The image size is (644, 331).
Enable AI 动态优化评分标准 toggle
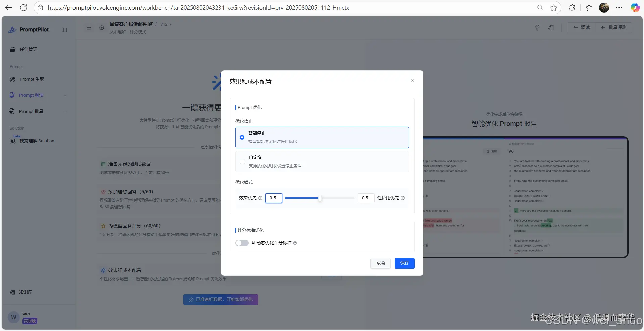pyautogui.click(x=242, y=243)
